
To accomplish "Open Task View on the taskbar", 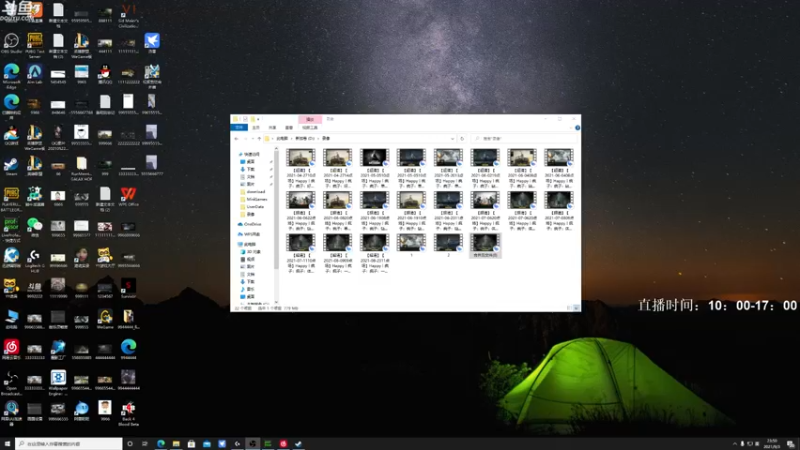I will (x=145, y=444).
